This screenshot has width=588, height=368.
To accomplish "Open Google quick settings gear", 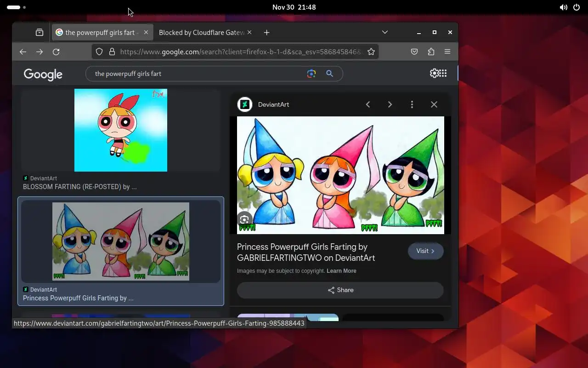I will tap(434, 73).
